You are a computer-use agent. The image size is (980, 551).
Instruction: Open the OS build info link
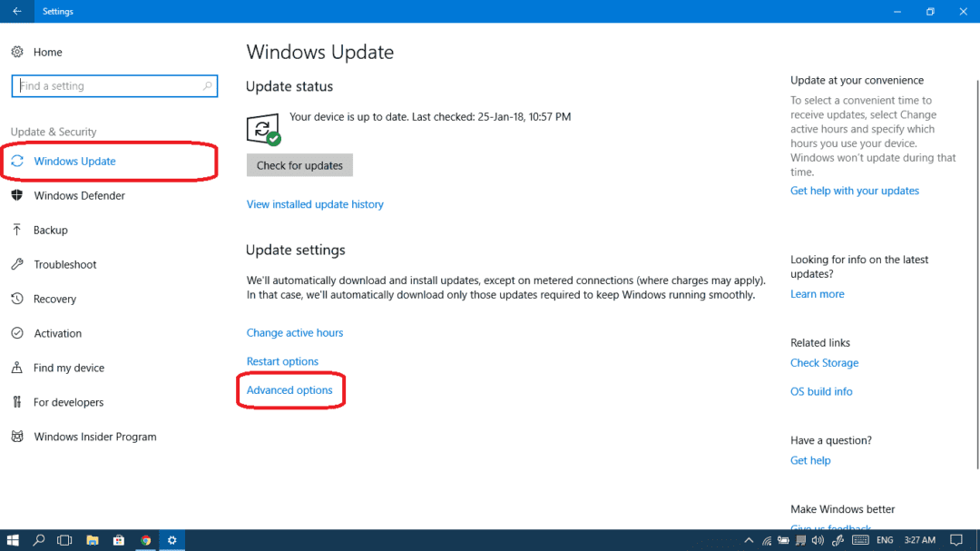point(821,391)
